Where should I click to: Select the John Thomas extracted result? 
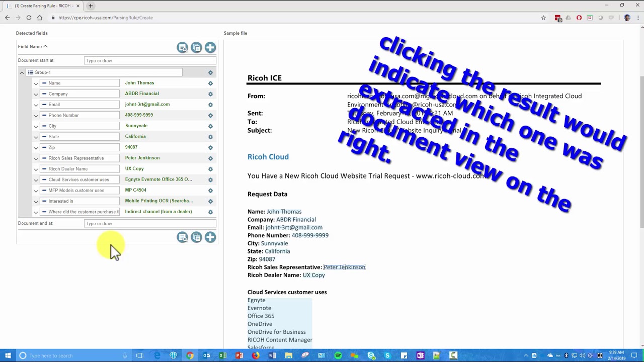[x=139, y=83]
